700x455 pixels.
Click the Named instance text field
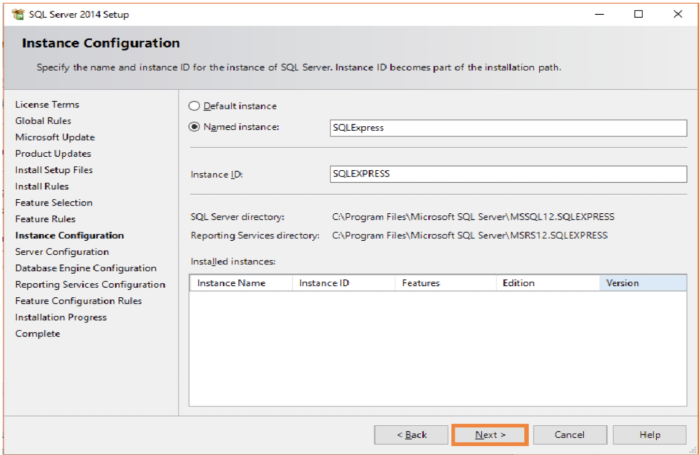[508, 128]
